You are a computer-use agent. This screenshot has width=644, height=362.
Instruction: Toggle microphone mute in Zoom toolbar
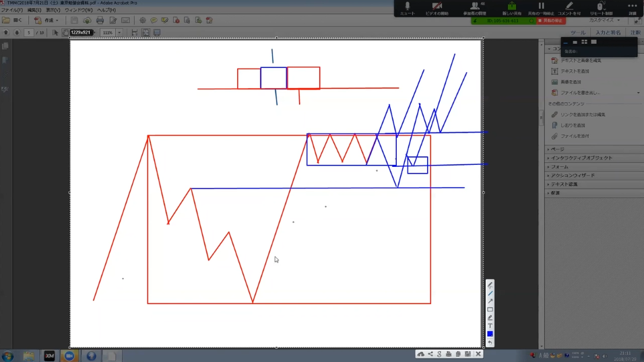[x=408, y=7]
